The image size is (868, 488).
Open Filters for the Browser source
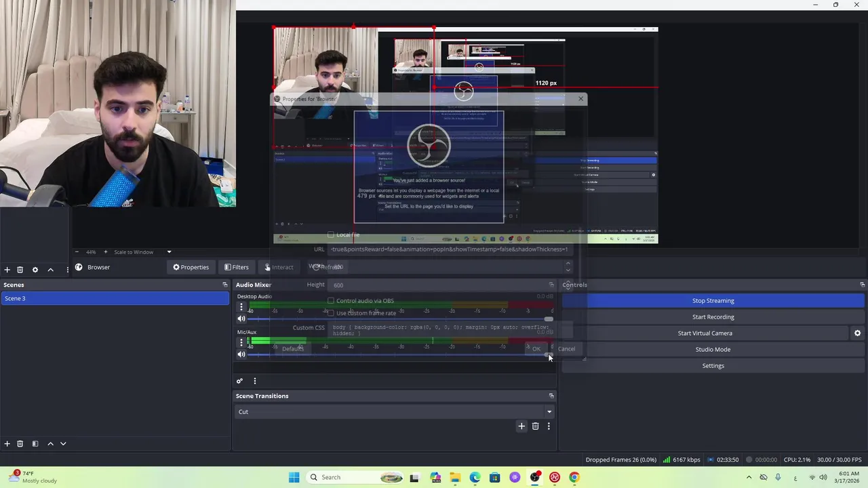237,267
